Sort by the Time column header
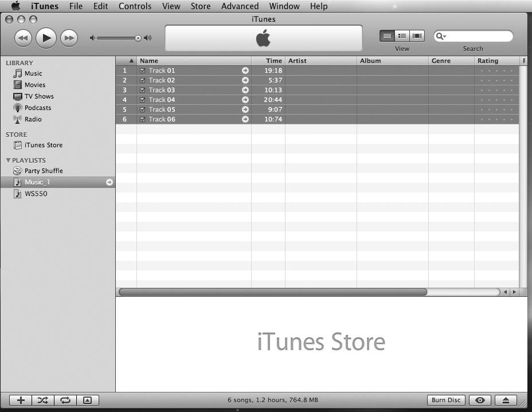Image resolution: width=532 pixels, height=412 pixels. 268,61
